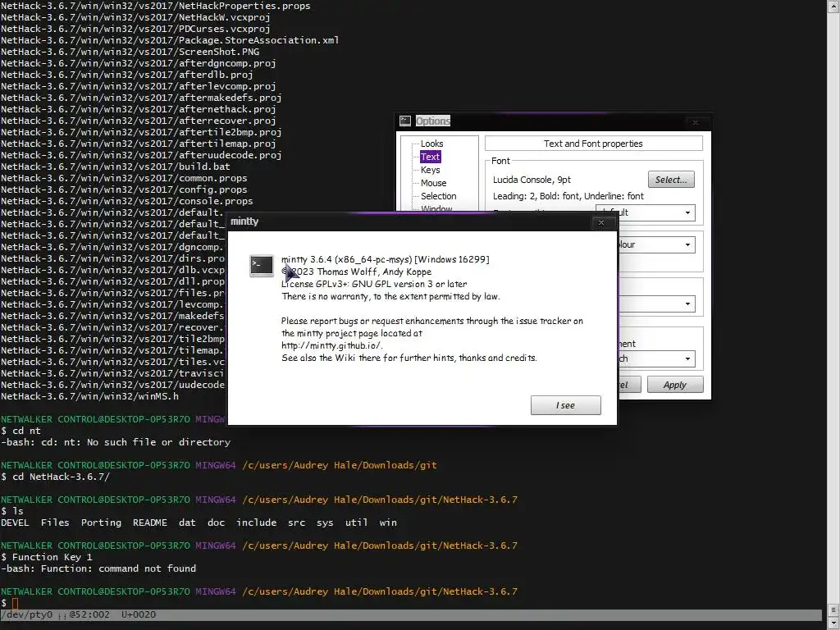
Task: Click the three-line scrollbar button at bottom right
Action: [833, 610]
